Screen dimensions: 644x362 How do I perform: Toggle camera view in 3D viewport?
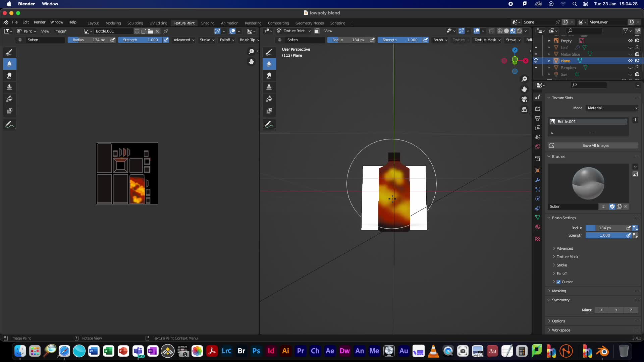[x=524, y=99]
